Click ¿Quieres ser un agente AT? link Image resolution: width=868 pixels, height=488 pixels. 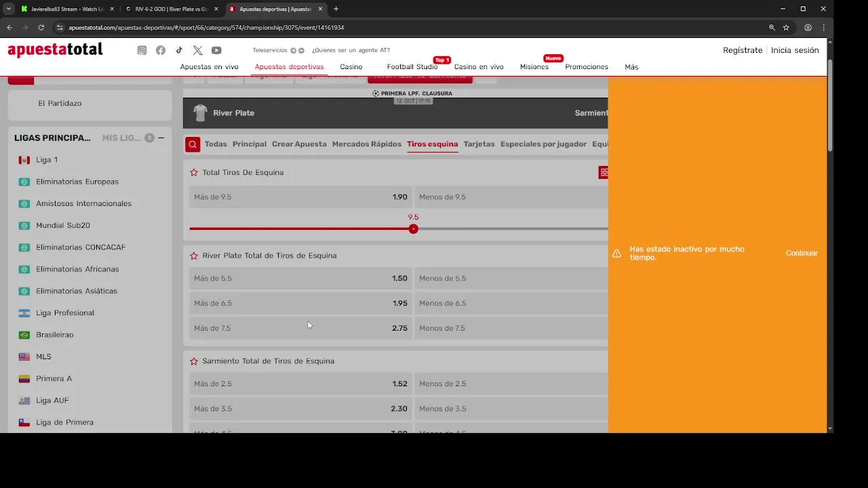(x=351, y=50)
